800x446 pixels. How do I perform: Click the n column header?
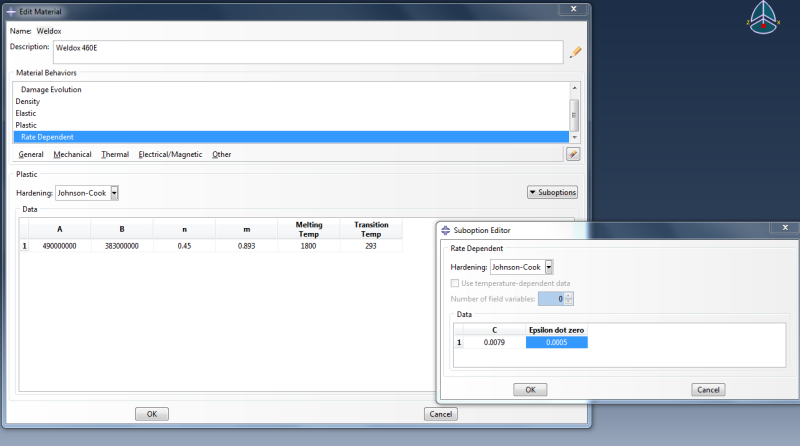[184, 229]
